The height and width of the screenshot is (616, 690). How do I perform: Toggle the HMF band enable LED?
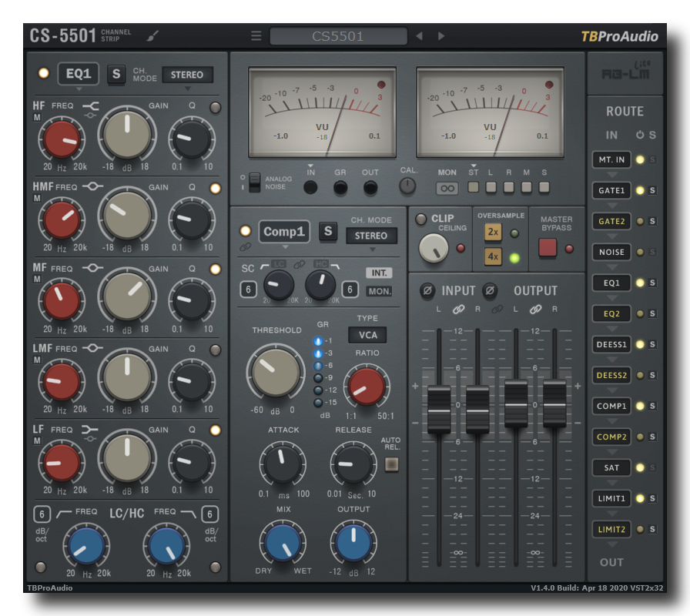(215, 189)
